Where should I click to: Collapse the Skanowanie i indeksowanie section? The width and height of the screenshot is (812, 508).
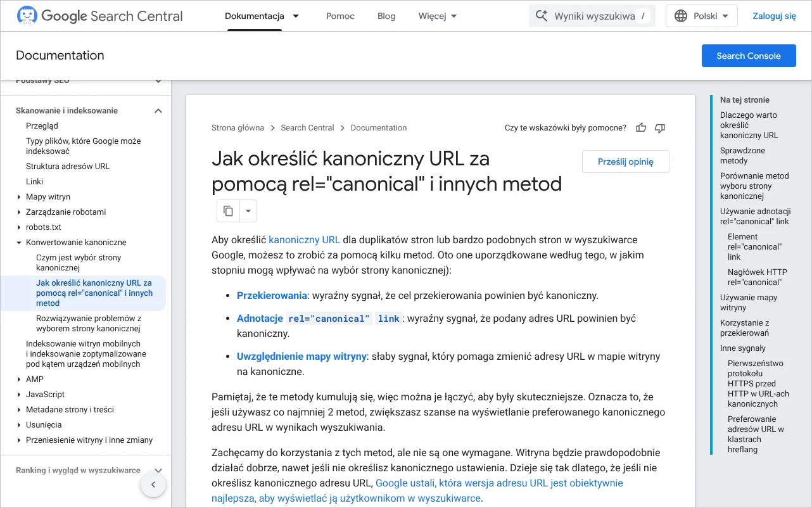[158, 111]
